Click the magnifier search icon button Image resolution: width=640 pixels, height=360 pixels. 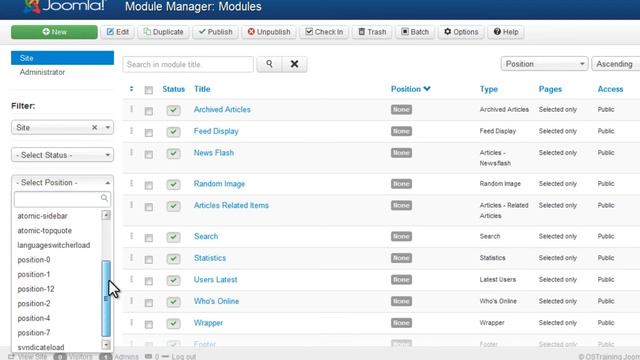tap(269, 64)
